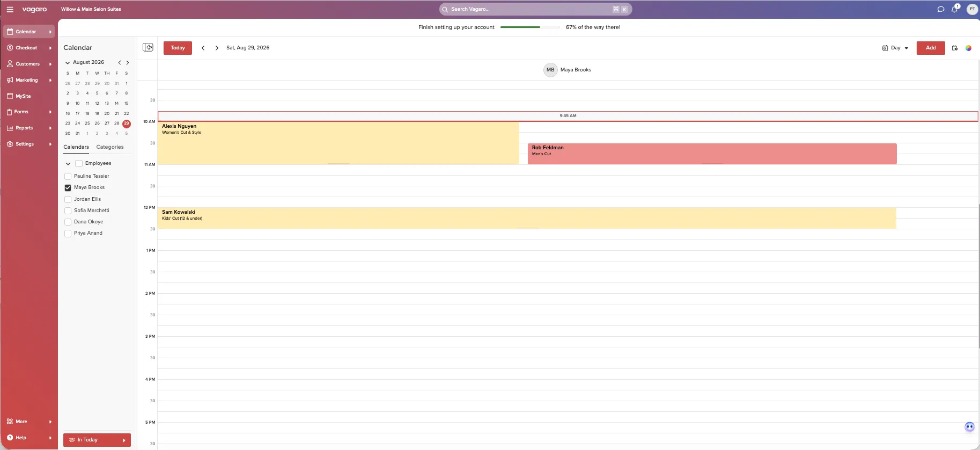The image size is (980, 450).
Task: Check Sofia Marchetti's calendar
Action: click(68, 211)
